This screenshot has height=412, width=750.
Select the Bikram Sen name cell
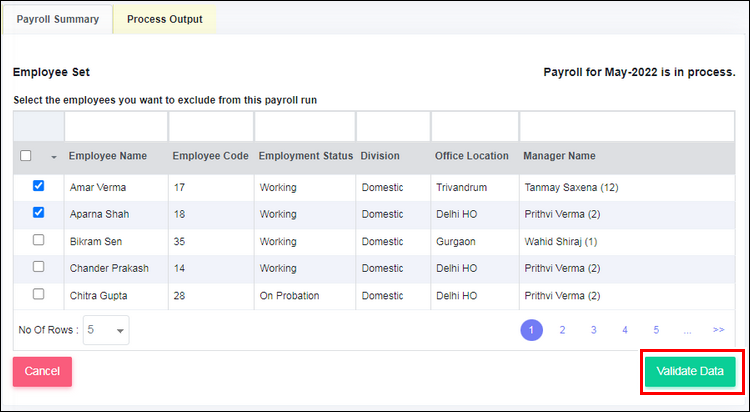click(116, 242)
